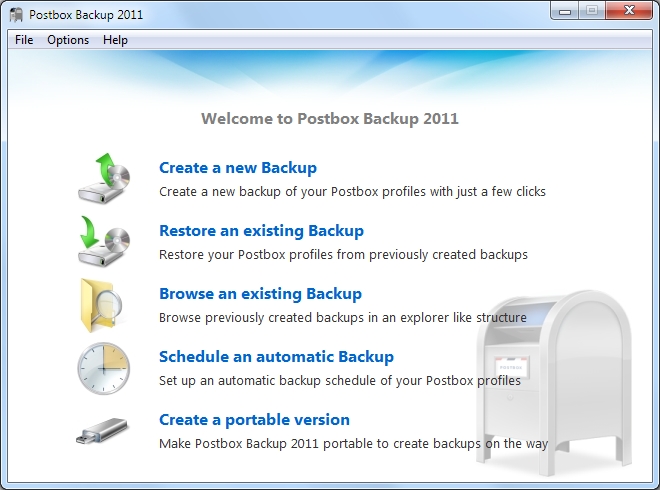Viewport: 660px width, 490px height.
Task: Close the Postbox Backup 2011 window
Action: coord(629,11)
